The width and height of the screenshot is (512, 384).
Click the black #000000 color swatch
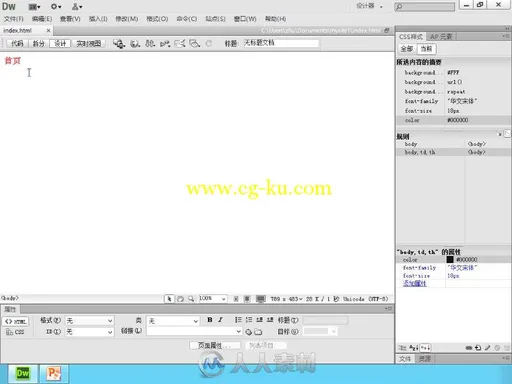coord(450,259)
